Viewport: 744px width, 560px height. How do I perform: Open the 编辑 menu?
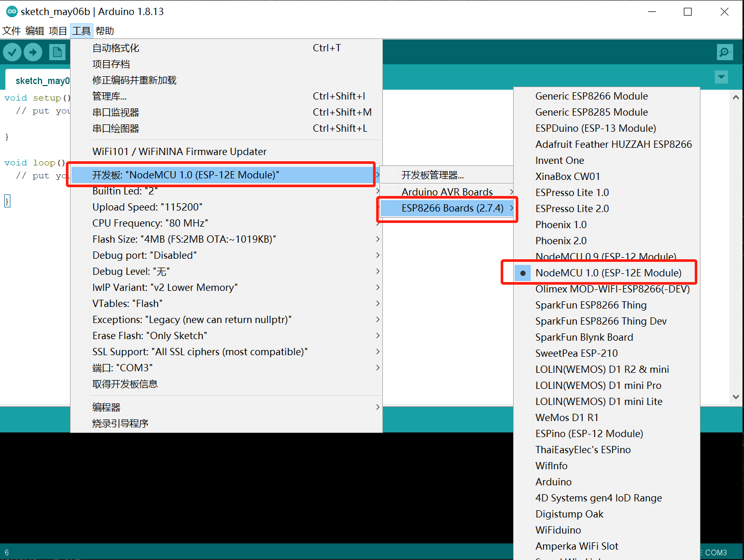(x=35, y=31)
